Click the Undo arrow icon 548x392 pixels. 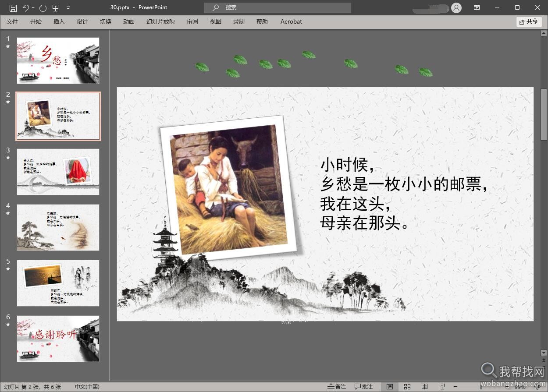point(26,7)
